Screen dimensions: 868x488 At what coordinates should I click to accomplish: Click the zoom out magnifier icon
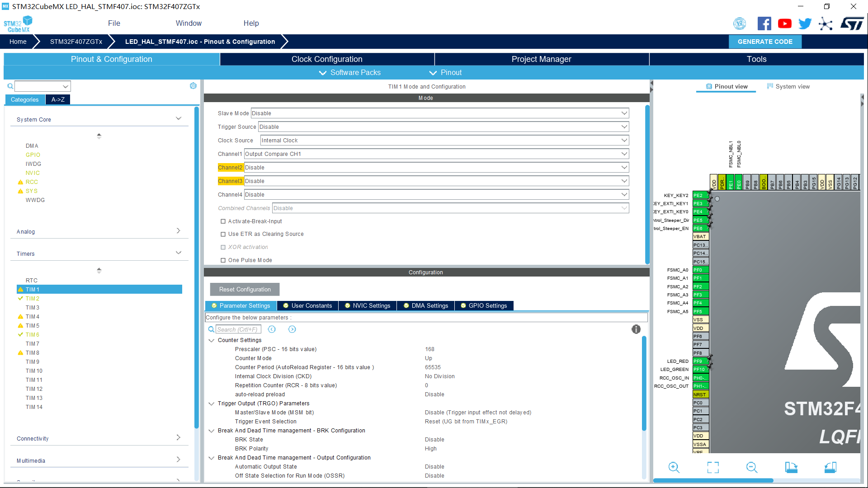coord(751,467)
